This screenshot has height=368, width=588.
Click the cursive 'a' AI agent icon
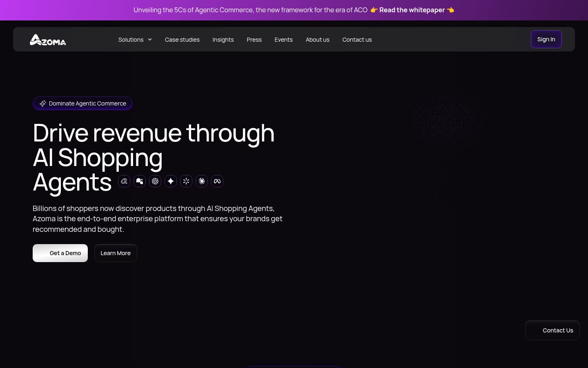[x=124, y=181]
